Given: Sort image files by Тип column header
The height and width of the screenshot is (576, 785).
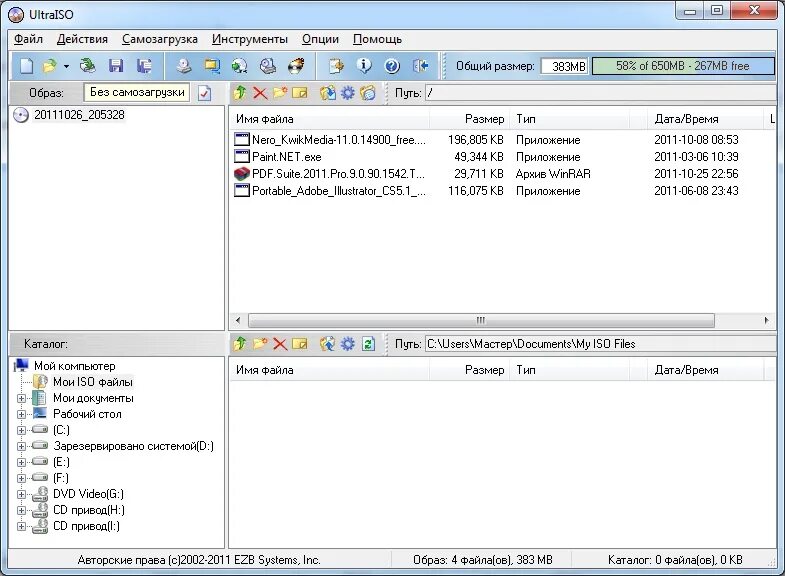Looking at the screenshot, I should coord(569,119).
